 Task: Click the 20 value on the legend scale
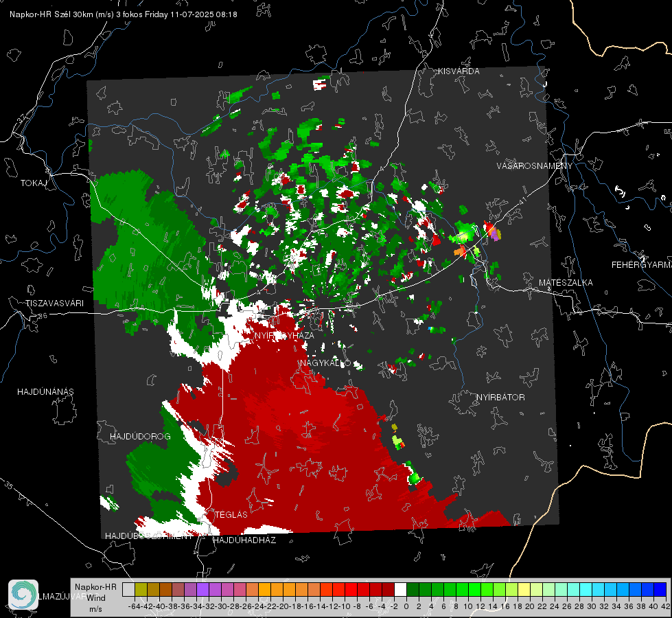(530, 606)
